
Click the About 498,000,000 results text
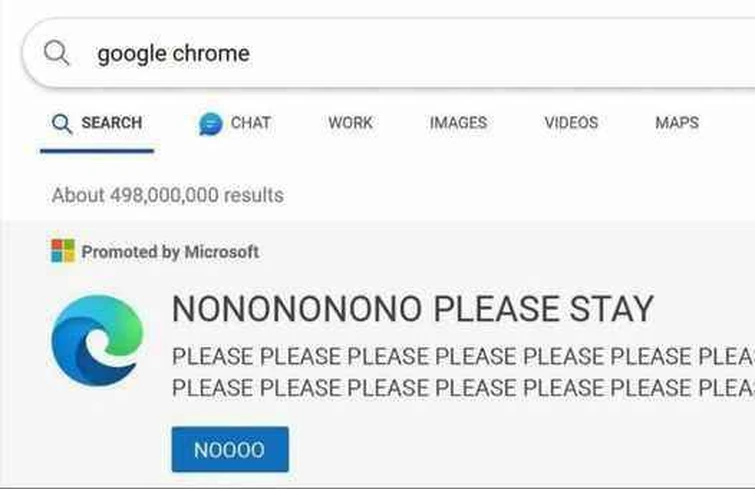pos(168,195)
